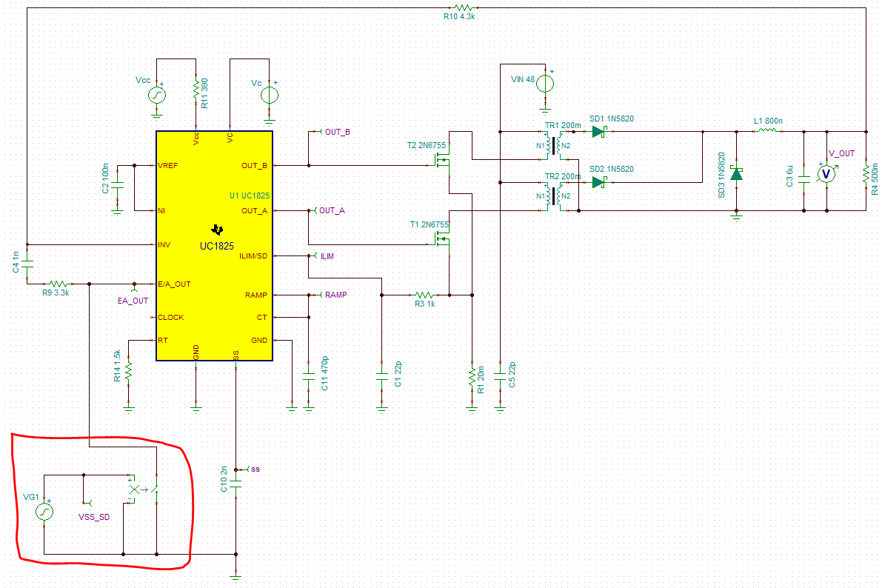Select load resistor R4 500m

866,174
